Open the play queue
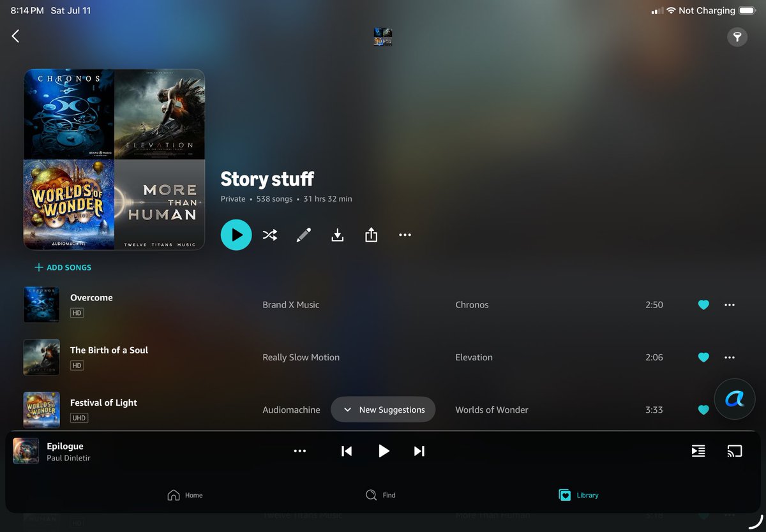This screenshot has width=766, height=532. pos(698,451)
